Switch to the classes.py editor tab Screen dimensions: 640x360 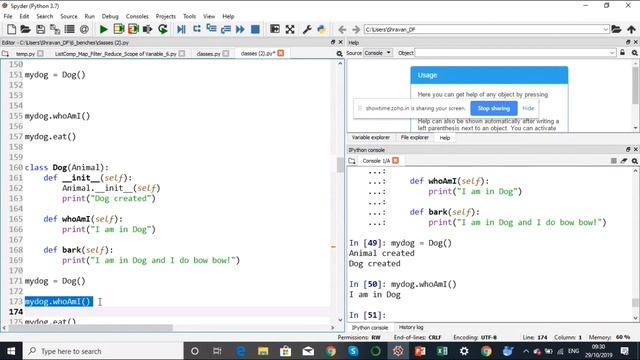point(208,53)
